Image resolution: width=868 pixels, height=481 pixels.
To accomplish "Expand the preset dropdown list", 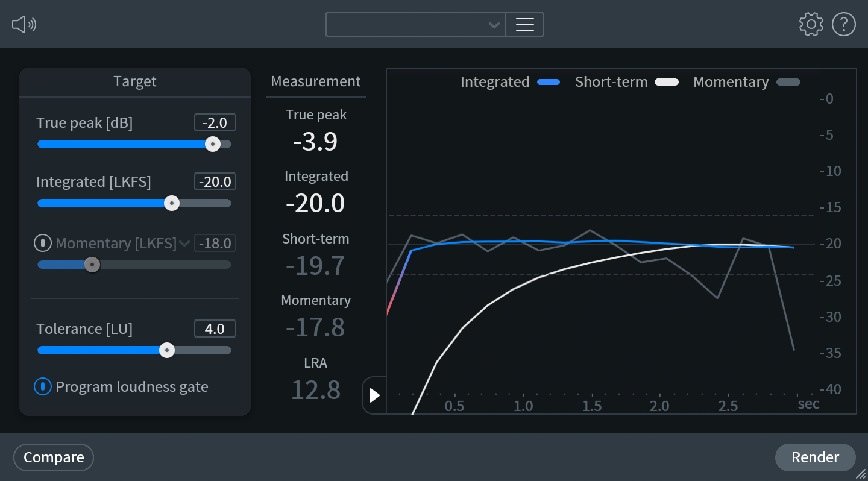I will 494,25.
